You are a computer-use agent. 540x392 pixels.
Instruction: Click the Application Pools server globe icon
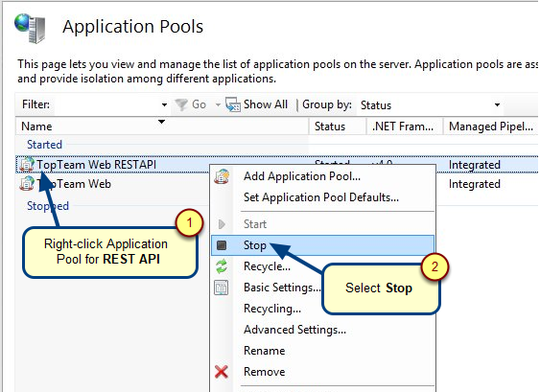click(30, 28)
